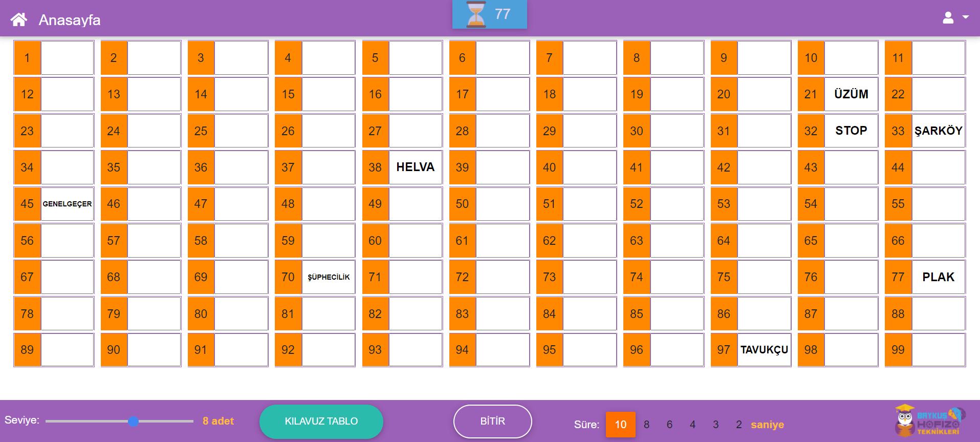Click the home icon

coord(19,19)
